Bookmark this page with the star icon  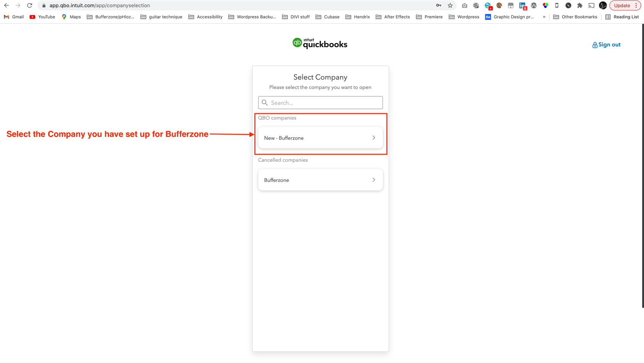click(450, 5)
